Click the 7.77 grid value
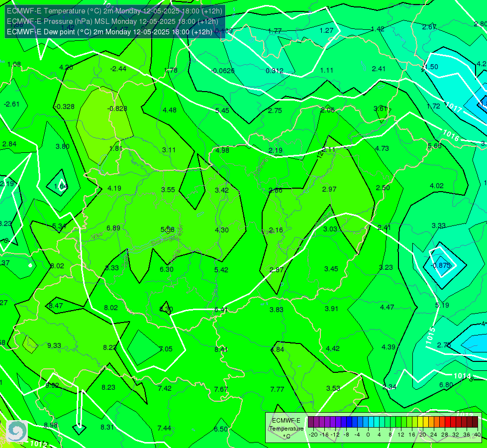The height and width of the screenshot is (448, 487). pyautogui.click(x=277, y=389)
